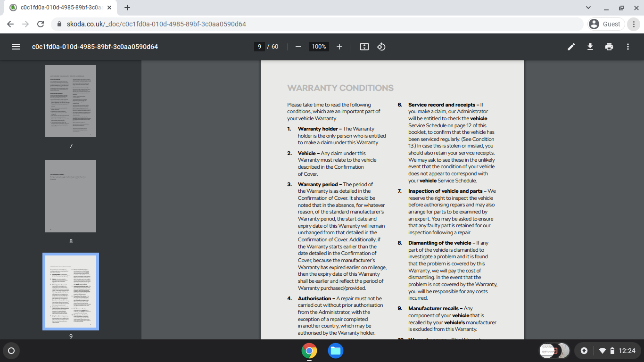Viewport: 644px width, 362px height.
Task: Select the page 9 thumbnail
Action: tap(71, 291)
